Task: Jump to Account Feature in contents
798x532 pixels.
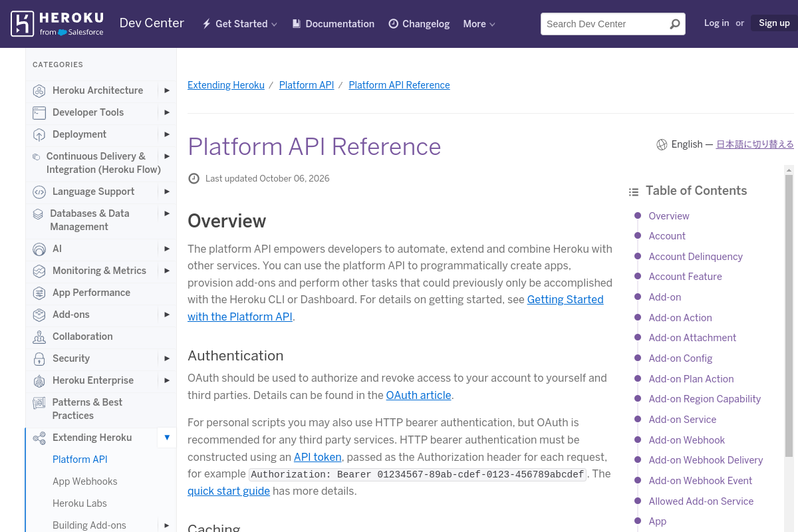Action: click(x=685, y=277)
